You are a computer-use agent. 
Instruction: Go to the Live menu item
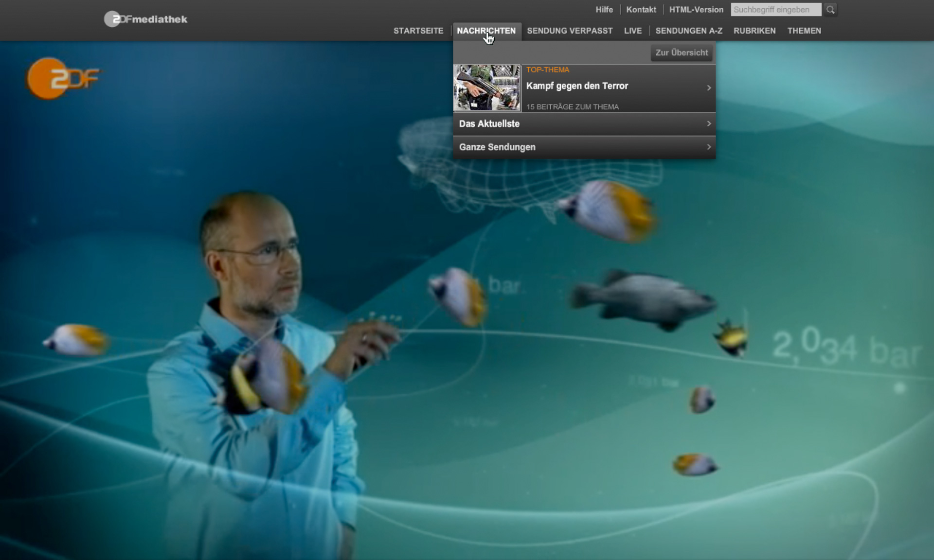click(x=633, y=31)
